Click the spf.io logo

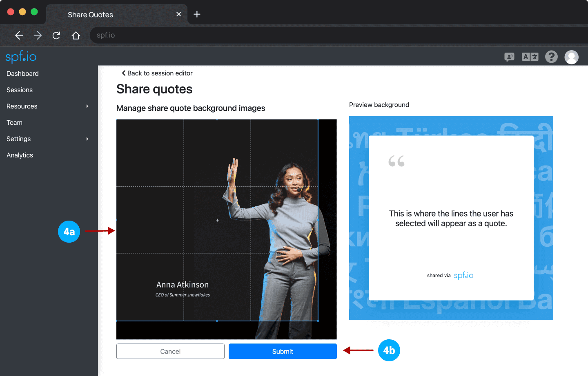click(x=21, y=57)
